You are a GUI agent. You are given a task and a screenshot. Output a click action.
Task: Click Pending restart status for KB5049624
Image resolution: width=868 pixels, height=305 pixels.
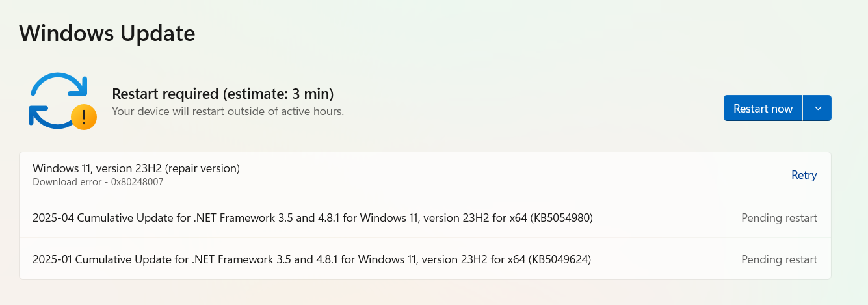tap(779, 259)
